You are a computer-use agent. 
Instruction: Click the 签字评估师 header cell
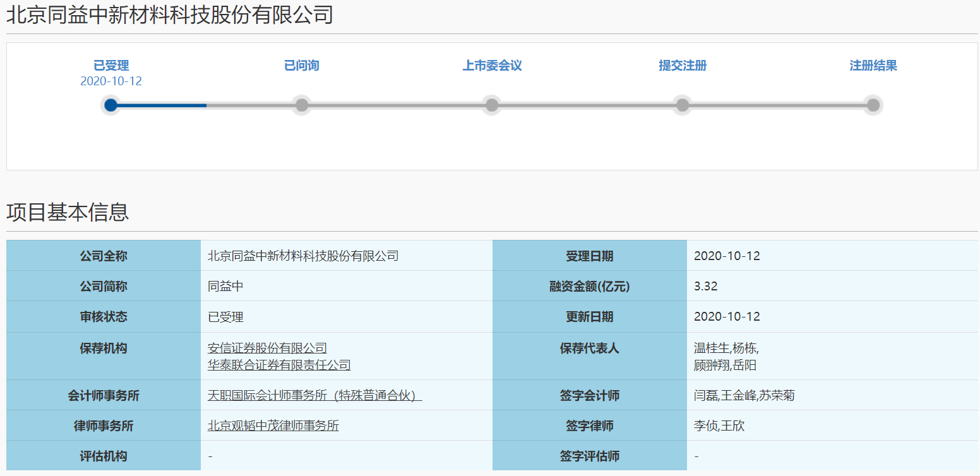pos(590,456)
